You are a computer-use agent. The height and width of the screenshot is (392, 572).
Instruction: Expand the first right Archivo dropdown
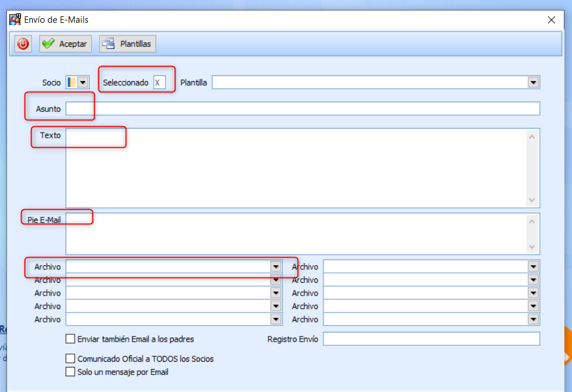coord(533,266)
